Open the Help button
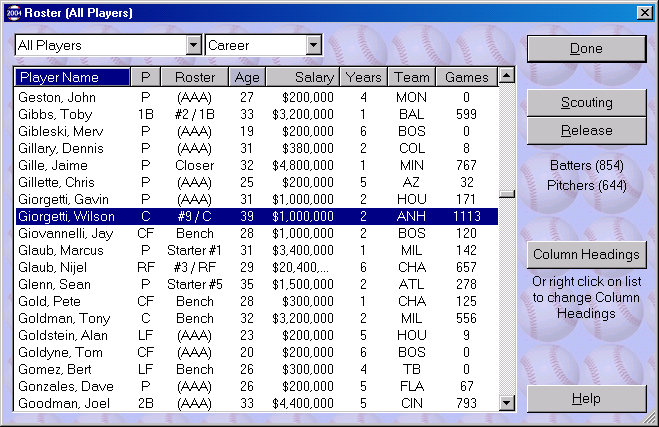659x427 pixels. pyautogui.click(x=586, y=399)
